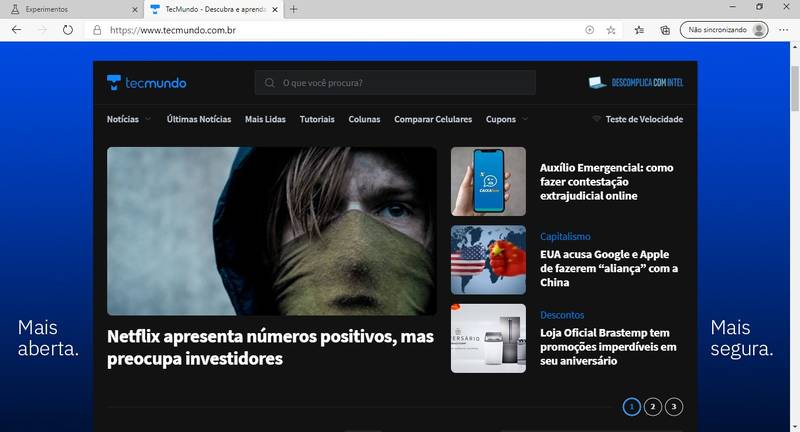This screenshot has width=800, height=432.
Task: Go back with the browser back arrow
Action: pyautogui.click(x=16, y=30)
